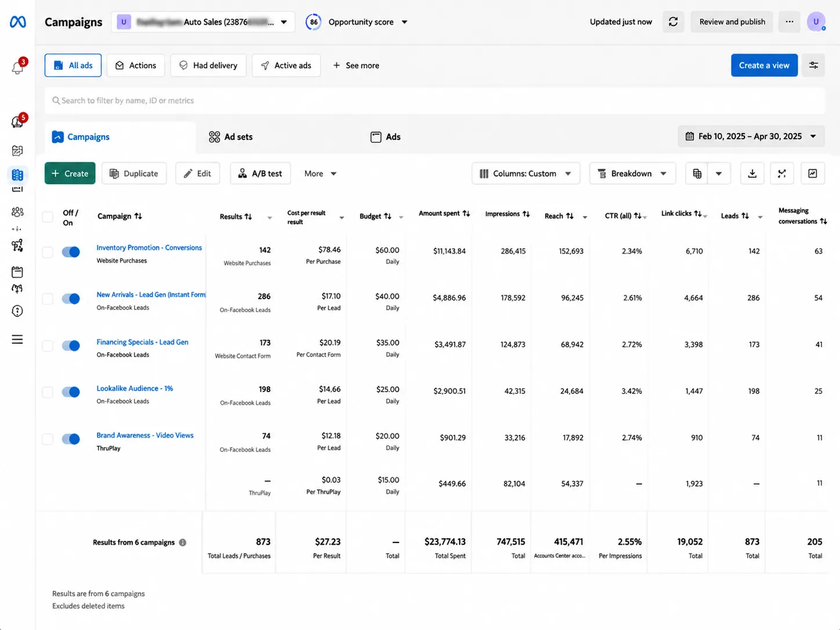The height and width of the screenshot is (630, 840).
Task: Select the Actions view
Action: pyautogui.click(x=136, y=66)
